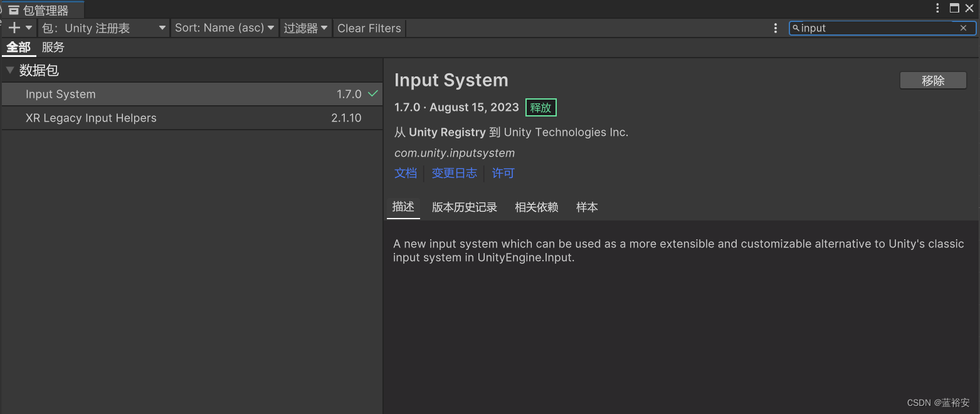Click the green checkmark next to Input System

pyautogui.click(x=372, y=94)
